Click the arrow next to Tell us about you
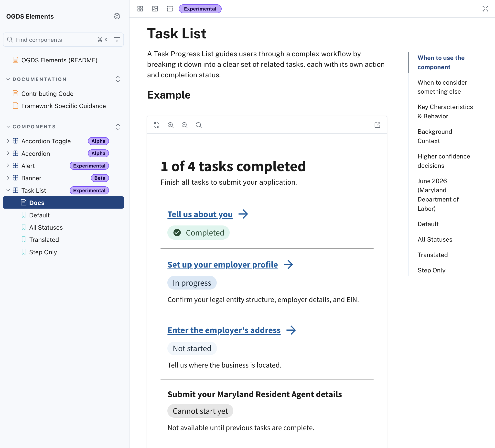This screenshot has width=495, height=448. click(243, 214)
